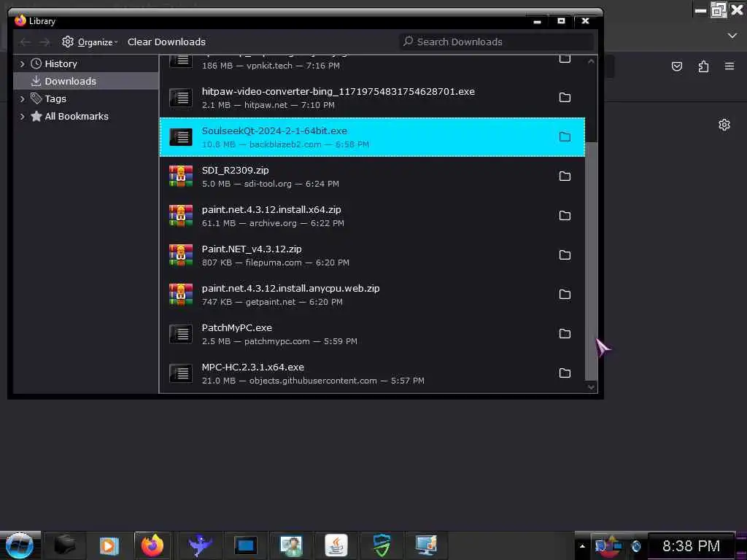The image size is (747, 560).
Task: Open Java icon in taskbar
Action: pyautogui.click(x=336, y=545)
